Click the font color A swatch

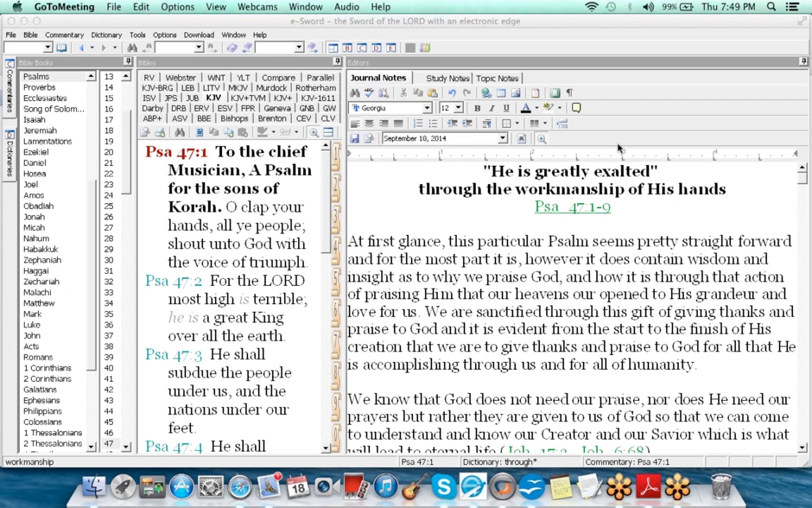[525, 108]
